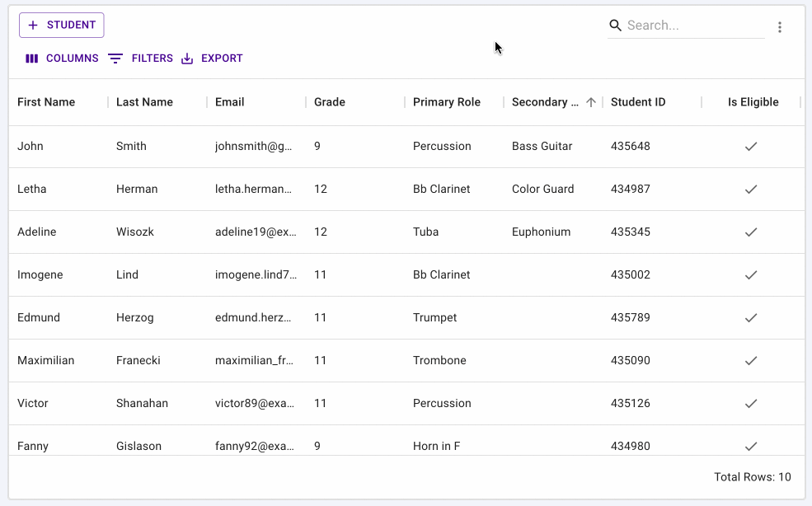The width and height of the screenshot is (812, 506).
Task: Sort by Grade column header
Action: coord(330,102)
